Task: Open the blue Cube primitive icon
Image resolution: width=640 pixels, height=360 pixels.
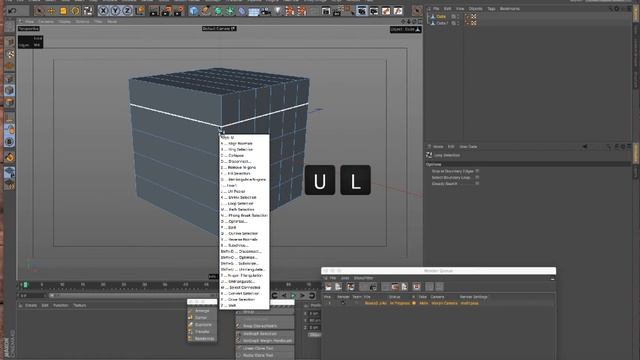Action: coord(193,11)
